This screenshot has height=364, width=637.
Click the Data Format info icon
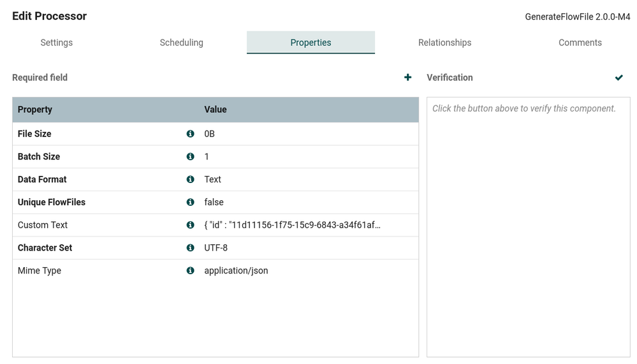pyautogui.click(x=190, y=180)
